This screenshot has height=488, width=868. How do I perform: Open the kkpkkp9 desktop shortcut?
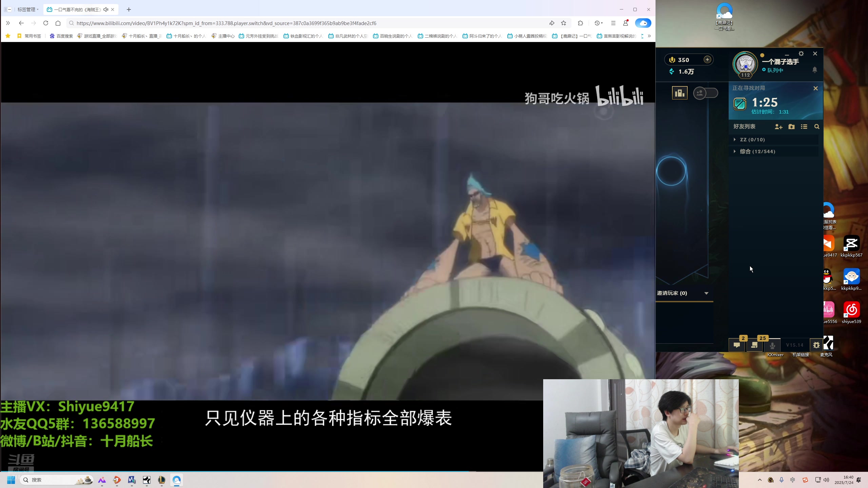pos(851,280)
